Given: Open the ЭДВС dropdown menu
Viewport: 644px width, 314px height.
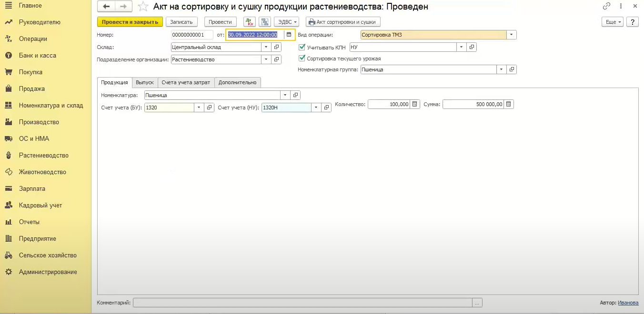Looking at the screenshot, I should 288,22.
